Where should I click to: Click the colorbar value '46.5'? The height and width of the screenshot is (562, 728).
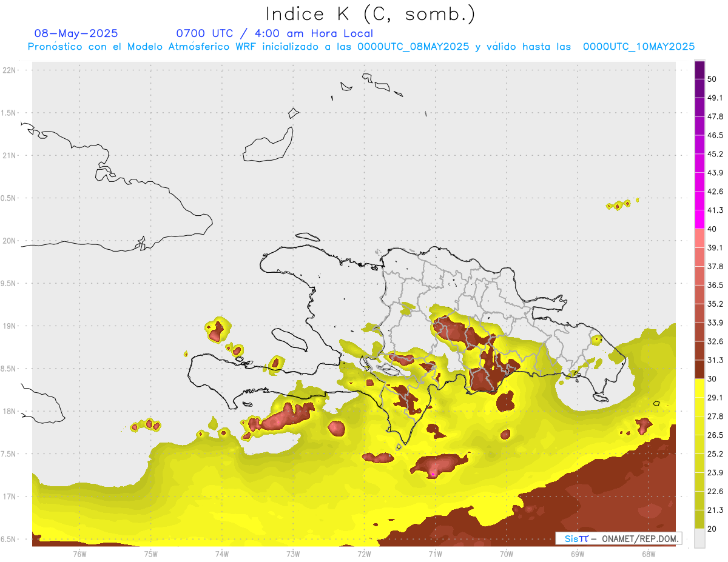[715, 135]
